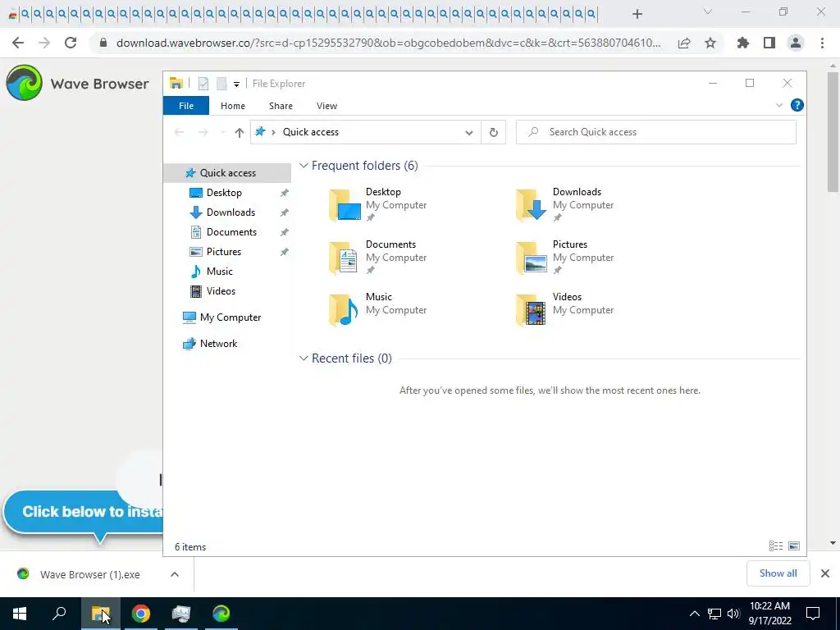Viewport: 840px width, 630px height.
Task: Open the address bar history dropdown
Action: coord(468,132)
